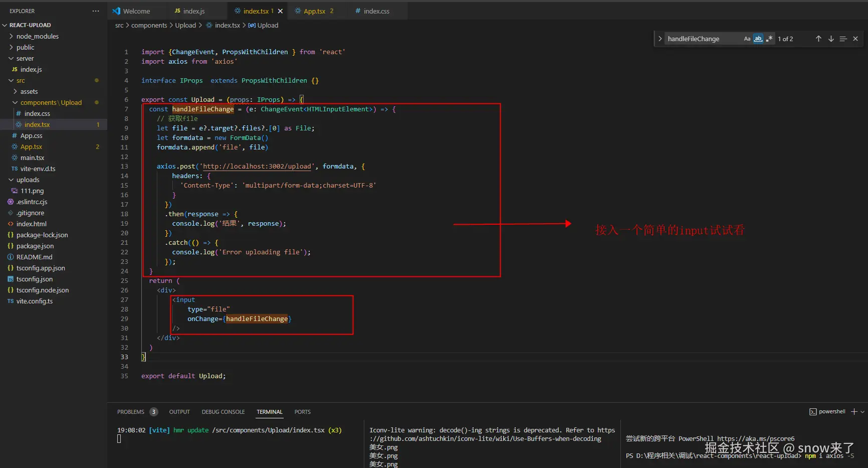
Task: Select the TERMINAL panel tab
Action: point(270,412)
